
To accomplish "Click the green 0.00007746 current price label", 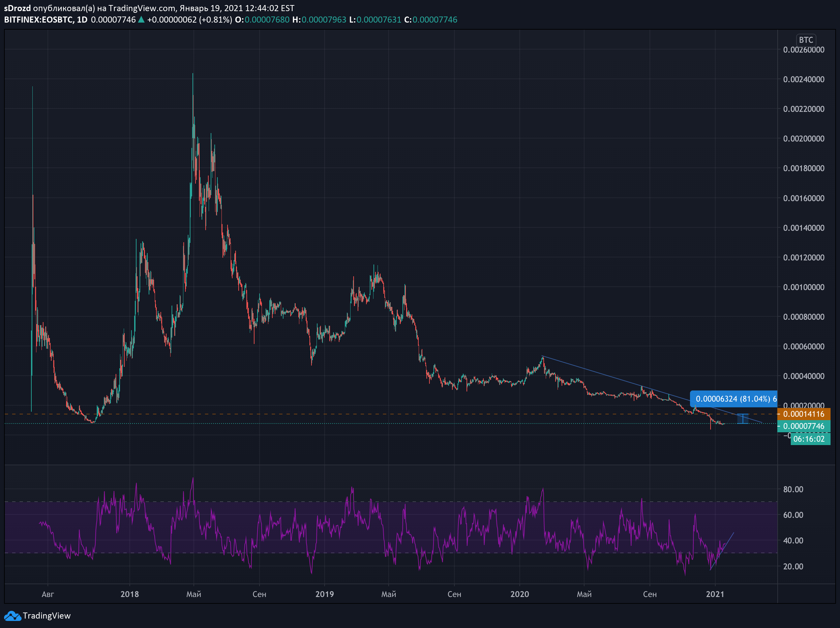I will click(x=804, y=426).
